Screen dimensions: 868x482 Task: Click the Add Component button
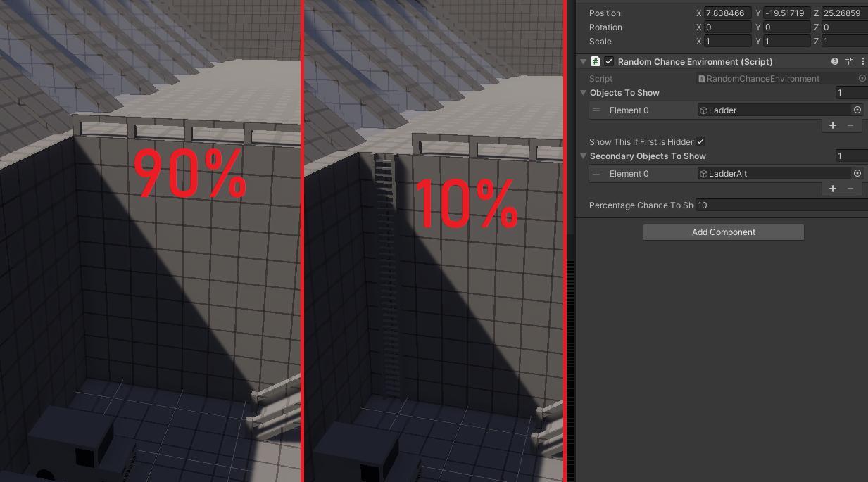pyautogui.click(x=723, y=232)
